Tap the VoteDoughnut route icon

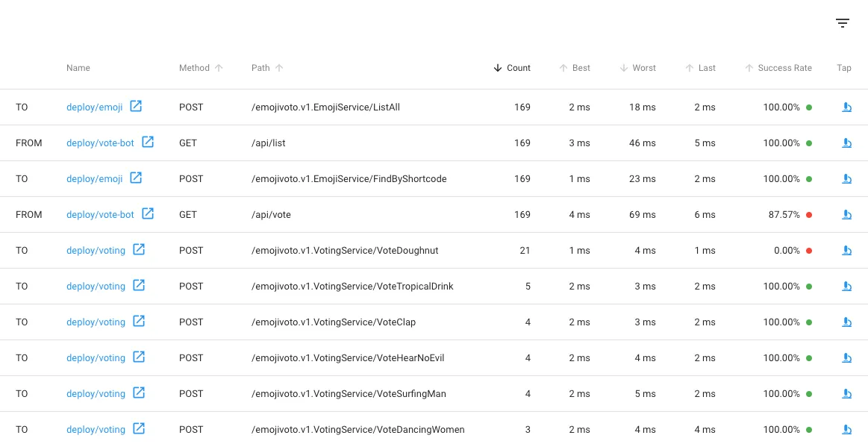(x=846, y=251)
